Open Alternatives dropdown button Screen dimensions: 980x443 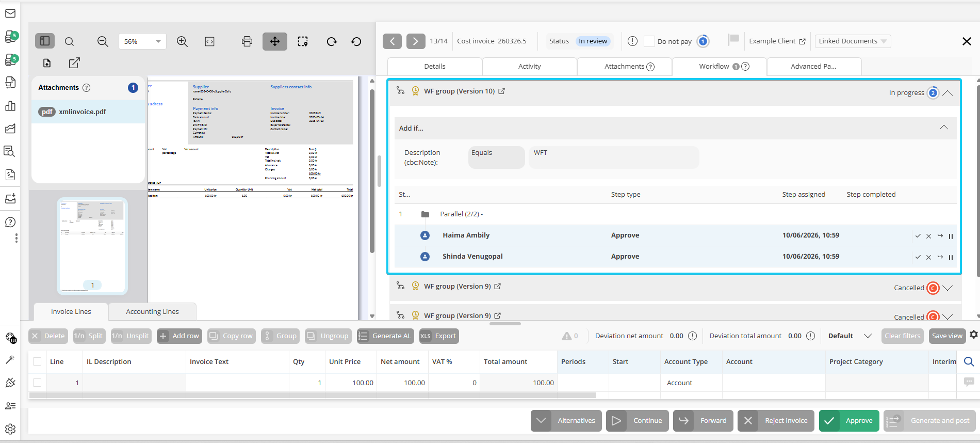click(566, 421)
